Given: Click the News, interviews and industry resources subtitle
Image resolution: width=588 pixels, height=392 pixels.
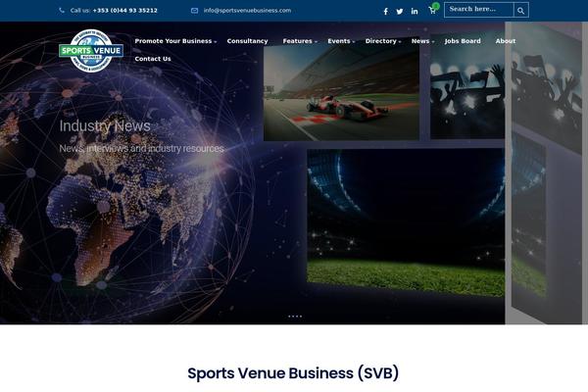Looking at the screenshot, I should [x=141, y=149].
